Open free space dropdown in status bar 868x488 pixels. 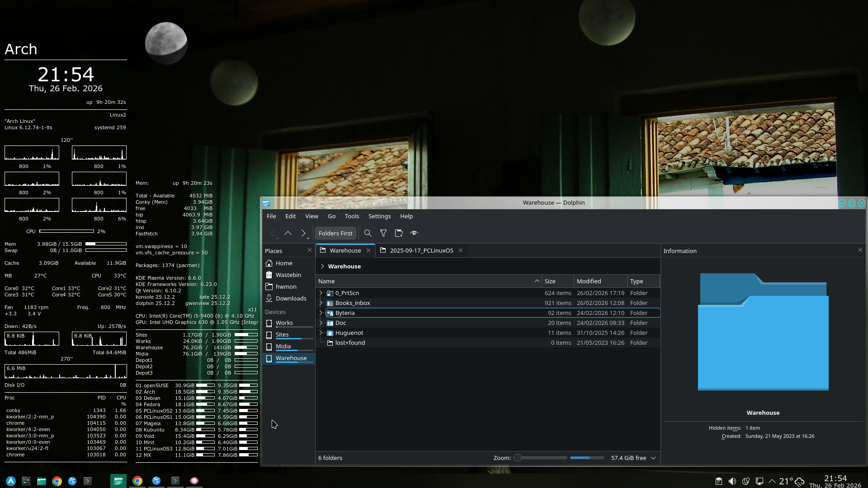pos(653,458)
